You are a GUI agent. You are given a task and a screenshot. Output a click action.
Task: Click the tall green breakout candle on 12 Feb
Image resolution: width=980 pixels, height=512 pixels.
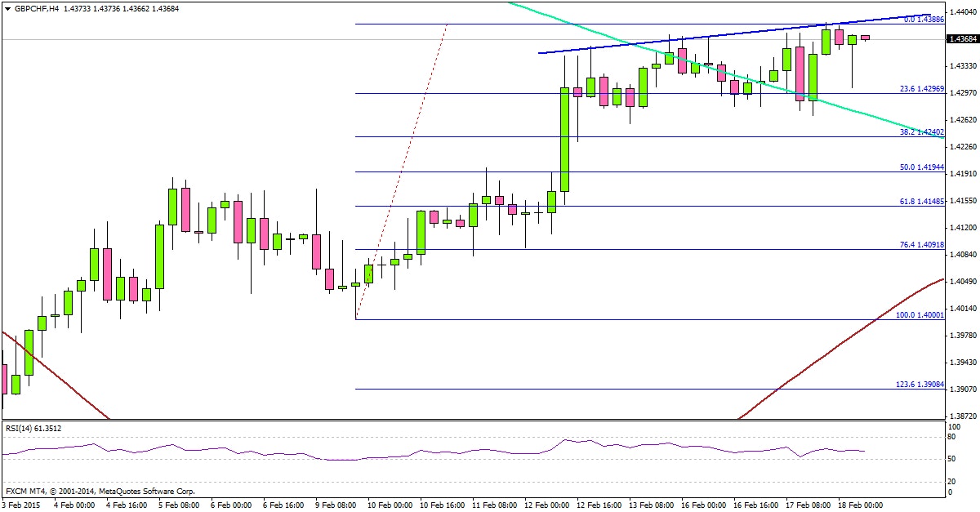coord(563,139)
